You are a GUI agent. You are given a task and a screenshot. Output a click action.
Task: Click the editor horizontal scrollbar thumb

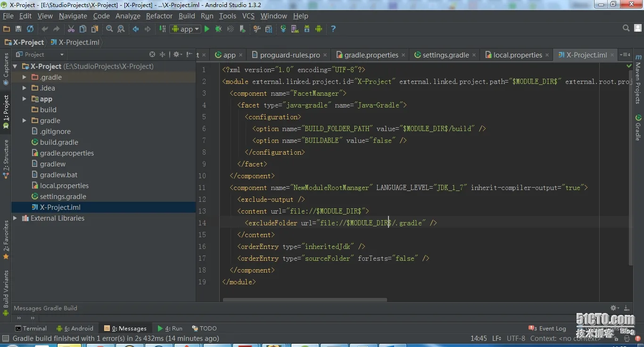[305, 299]
